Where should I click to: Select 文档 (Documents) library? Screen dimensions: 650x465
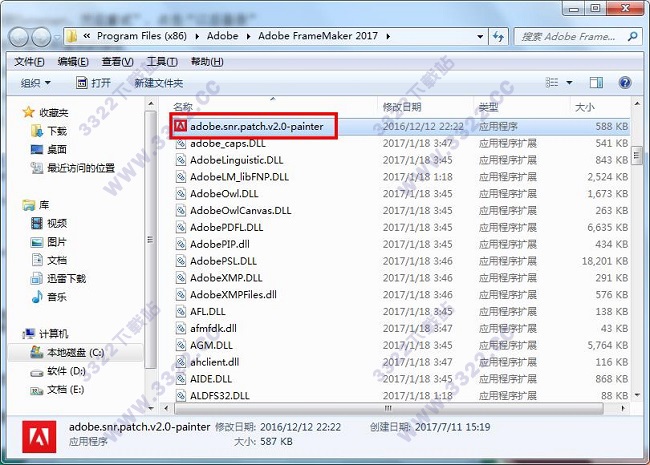coord(57,260)
